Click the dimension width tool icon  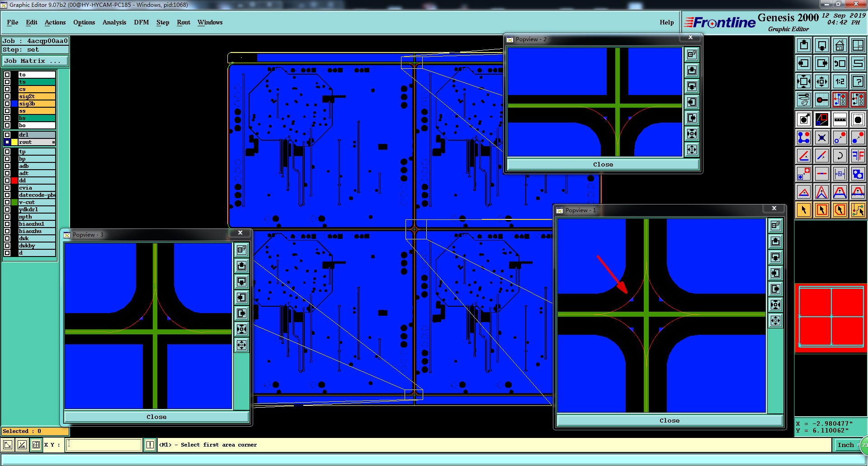(x=840, y=174)
